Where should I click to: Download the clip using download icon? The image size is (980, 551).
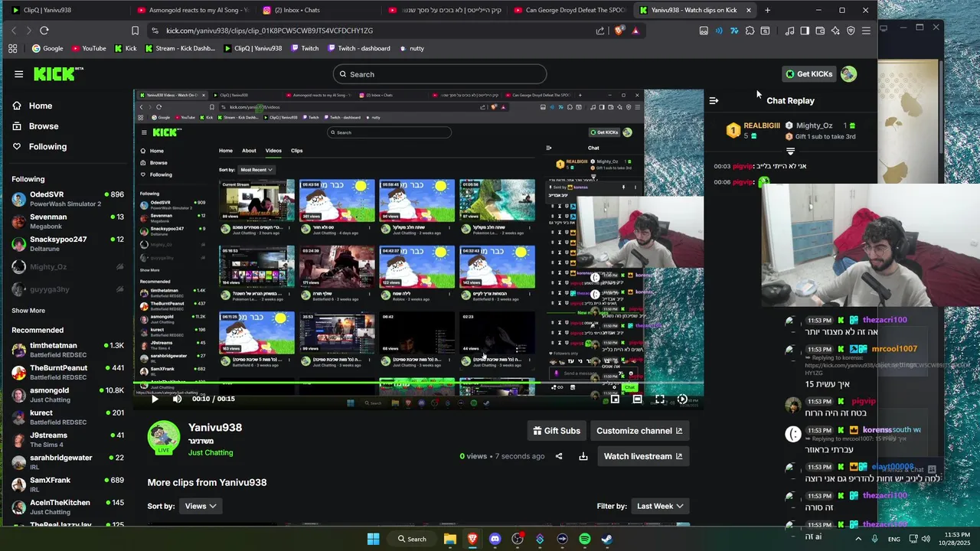[583, 456]
